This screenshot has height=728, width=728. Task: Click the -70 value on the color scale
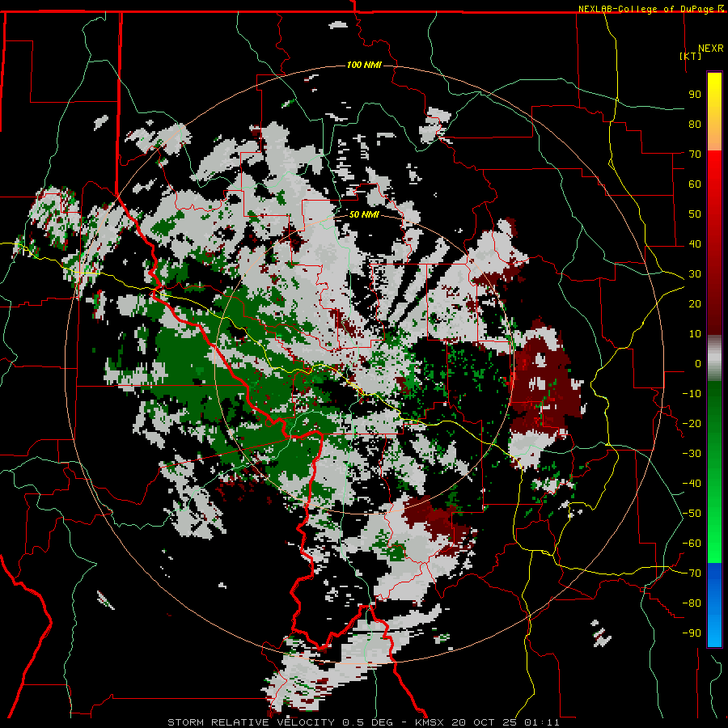(692, 574)
